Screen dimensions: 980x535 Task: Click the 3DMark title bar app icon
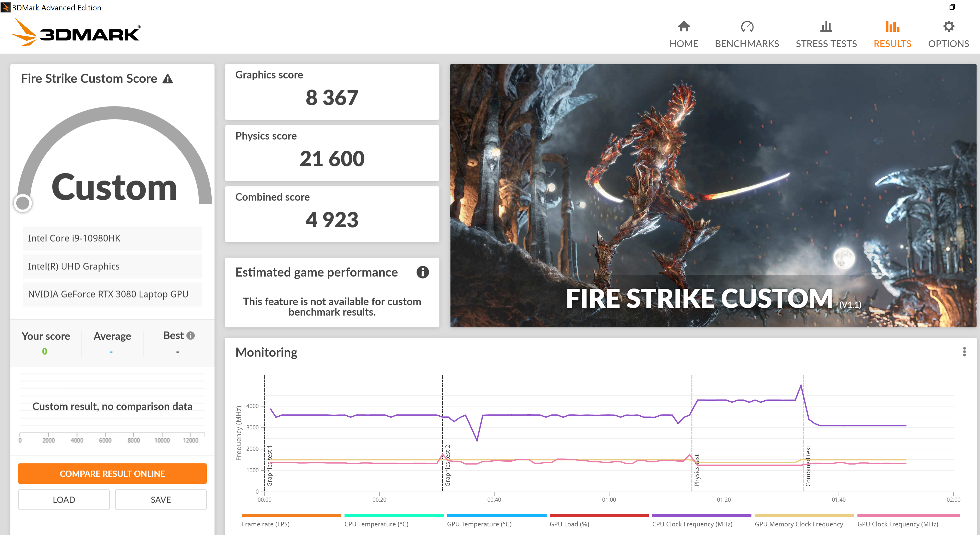(5, 7)
